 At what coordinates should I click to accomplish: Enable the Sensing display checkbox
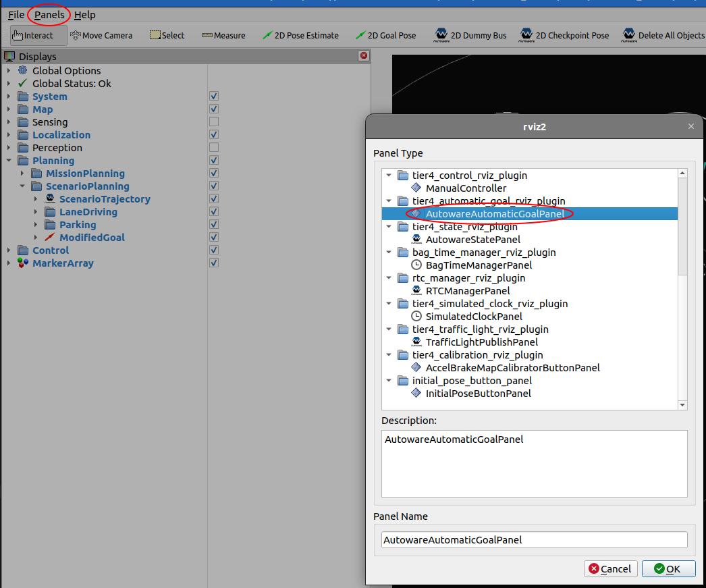[x=213, y=122]
